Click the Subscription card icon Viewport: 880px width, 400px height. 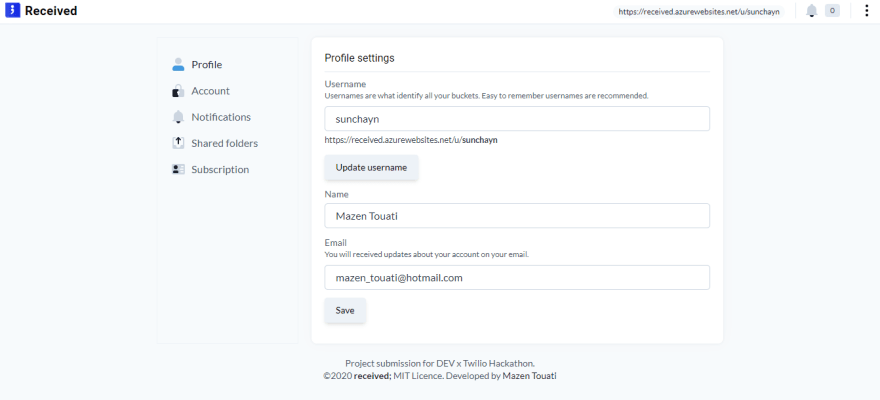[178, 169]
